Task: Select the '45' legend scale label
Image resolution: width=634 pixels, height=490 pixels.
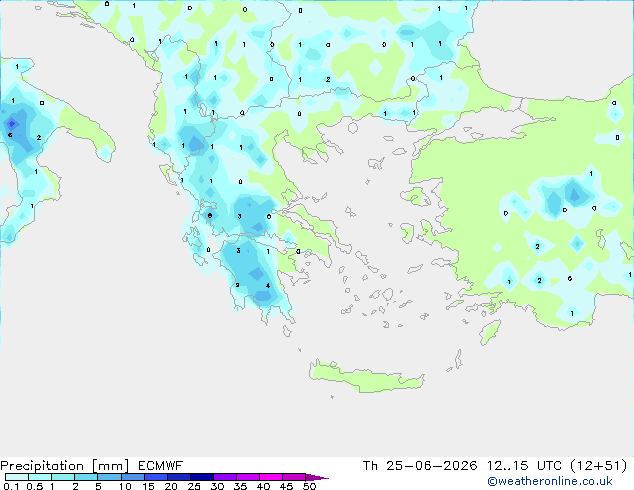Action: click(286, 486)
